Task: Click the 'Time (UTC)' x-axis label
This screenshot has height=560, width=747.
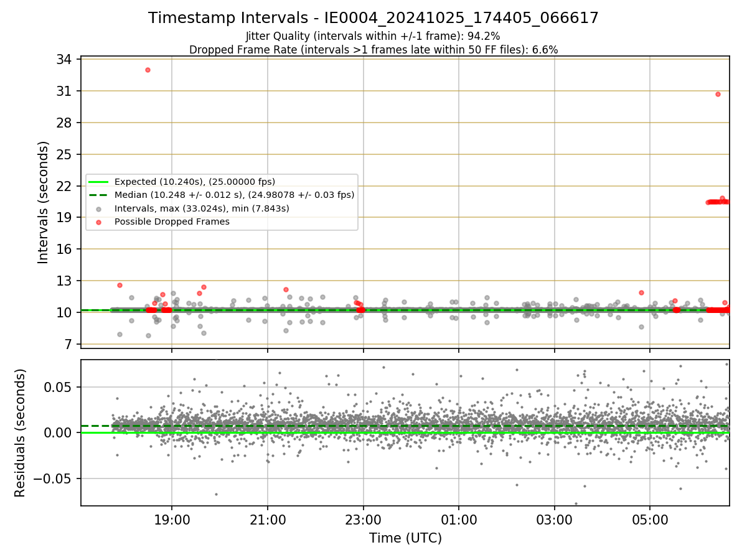Action: tap(405, 538)
